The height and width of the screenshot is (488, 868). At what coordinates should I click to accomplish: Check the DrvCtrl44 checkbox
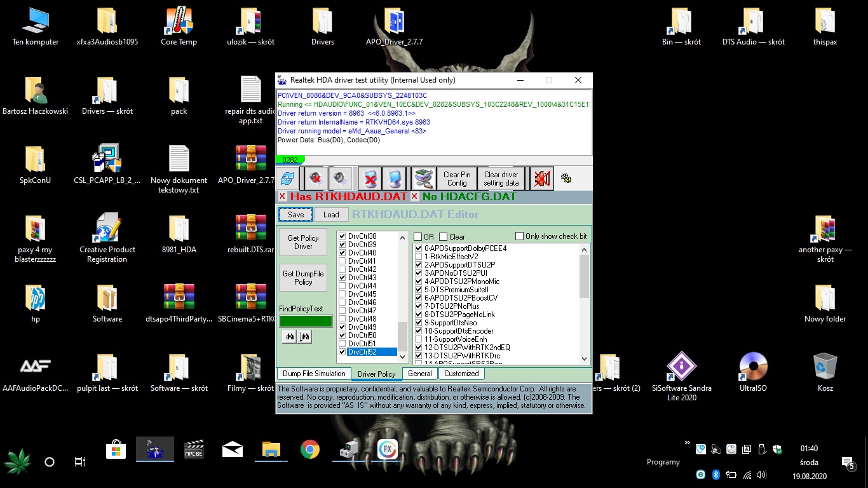coord(342,286)
